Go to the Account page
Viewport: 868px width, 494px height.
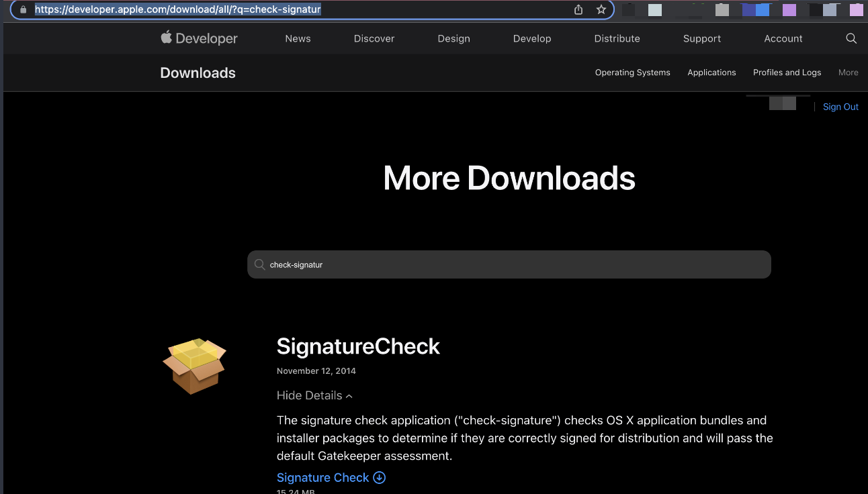tap(783, 39)
